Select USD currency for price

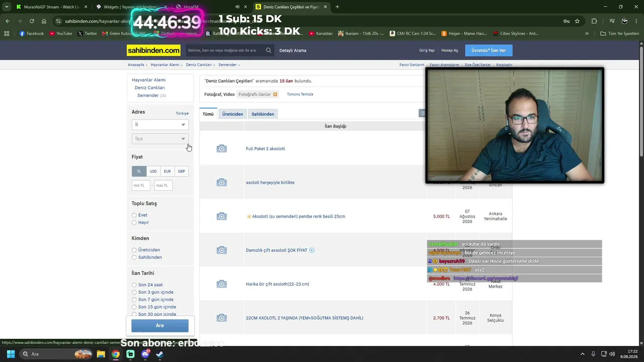click(153, 171)
